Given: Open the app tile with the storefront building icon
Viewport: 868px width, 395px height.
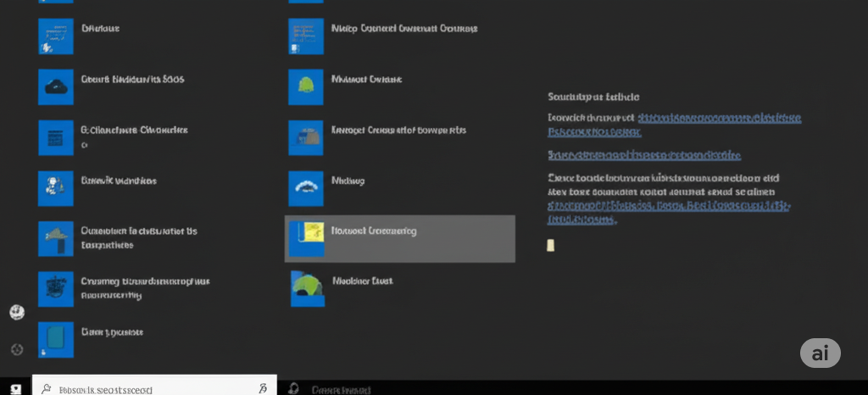Looking at the screenshot, I should 306,138.
